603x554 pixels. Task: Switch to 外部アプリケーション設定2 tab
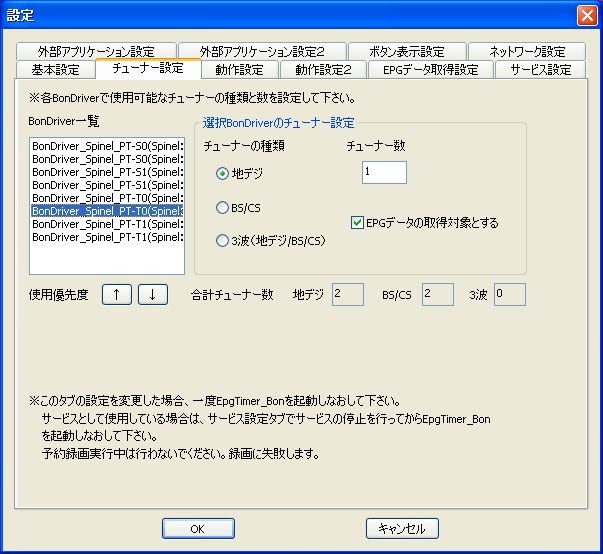click(262, 51)
